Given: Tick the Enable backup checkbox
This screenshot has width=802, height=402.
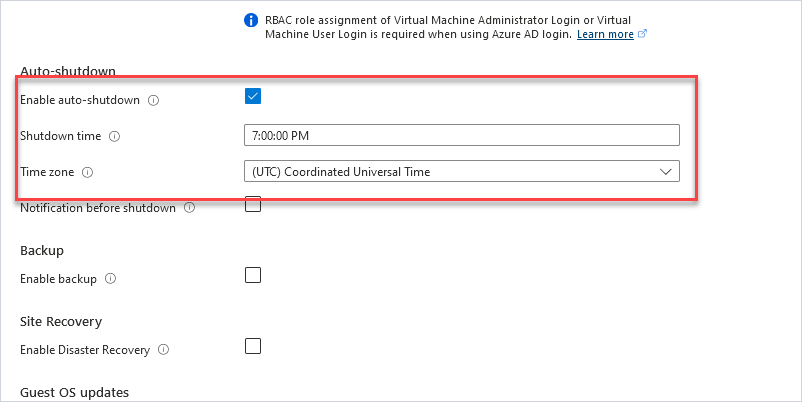Looking at the screenshot, I should tap(253, 275).
